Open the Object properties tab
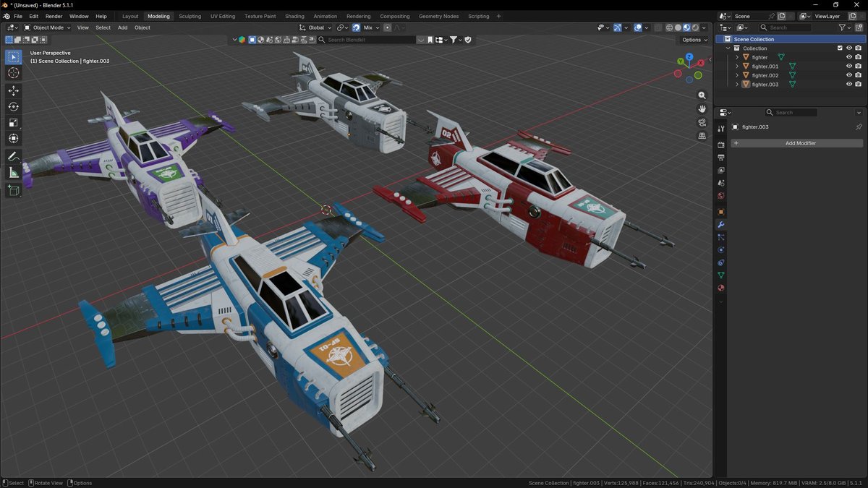Screen dimensions: 868x488 [721, 212]
